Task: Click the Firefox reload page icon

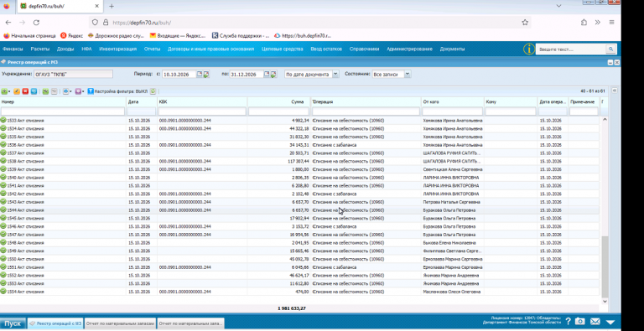Action: (36, 23)
